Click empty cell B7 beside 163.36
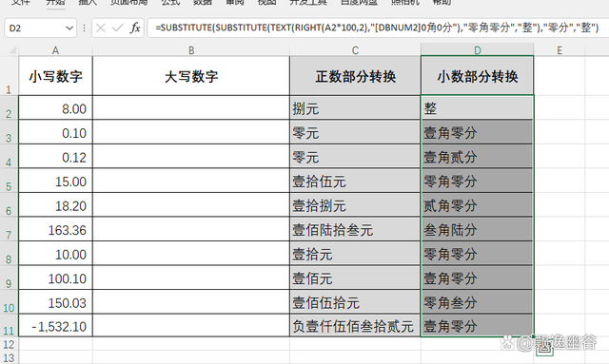Screen dimensions: 609x364 pyautogui.click(x=191, y=229)
